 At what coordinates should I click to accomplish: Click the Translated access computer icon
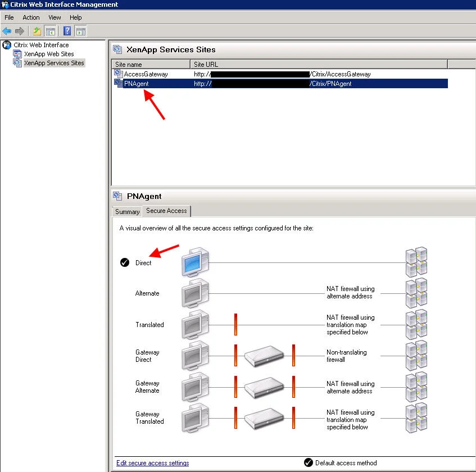point(195,324)
